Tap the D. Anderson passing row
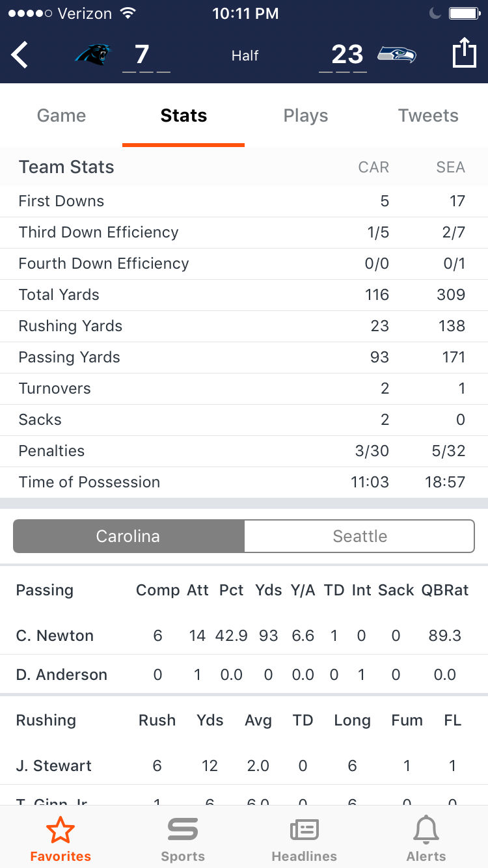The height and width of the screenshot is (868, 488). 244,675
